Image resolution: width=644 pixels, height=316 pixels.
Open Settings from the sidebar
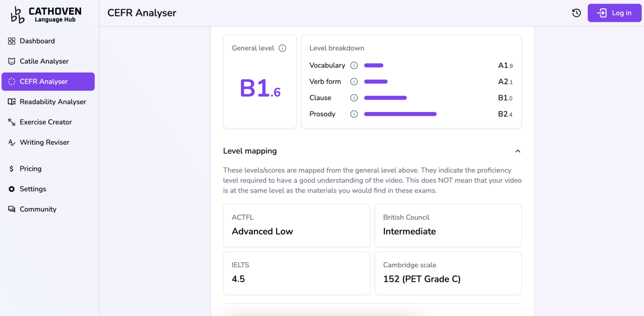pos(33,189)
